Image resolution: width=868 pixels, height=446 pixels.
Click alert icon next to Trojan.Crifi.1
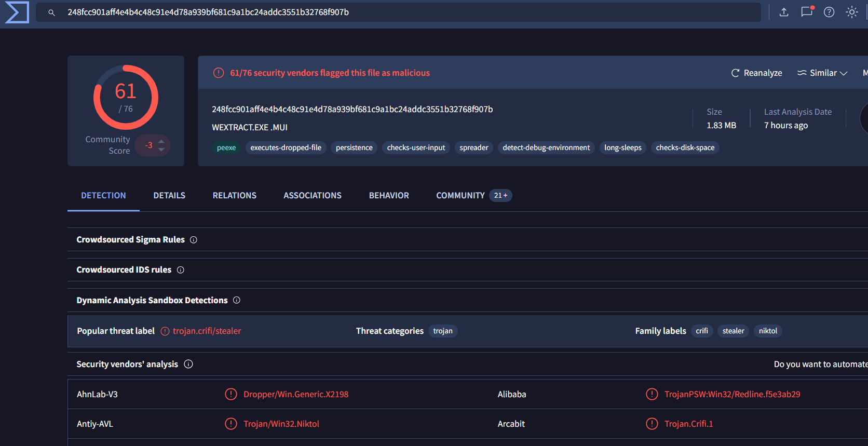coord(652,424)
